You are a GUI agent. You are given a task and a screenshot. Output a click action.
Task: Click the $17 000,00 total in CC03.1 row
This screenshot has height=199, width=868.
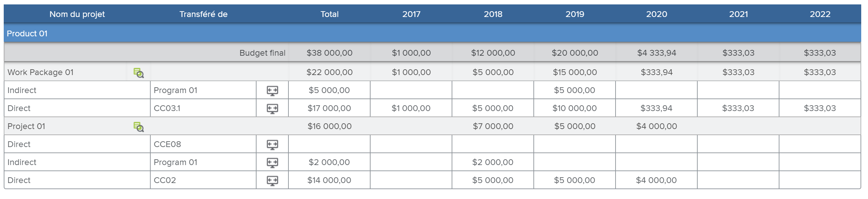329,108
